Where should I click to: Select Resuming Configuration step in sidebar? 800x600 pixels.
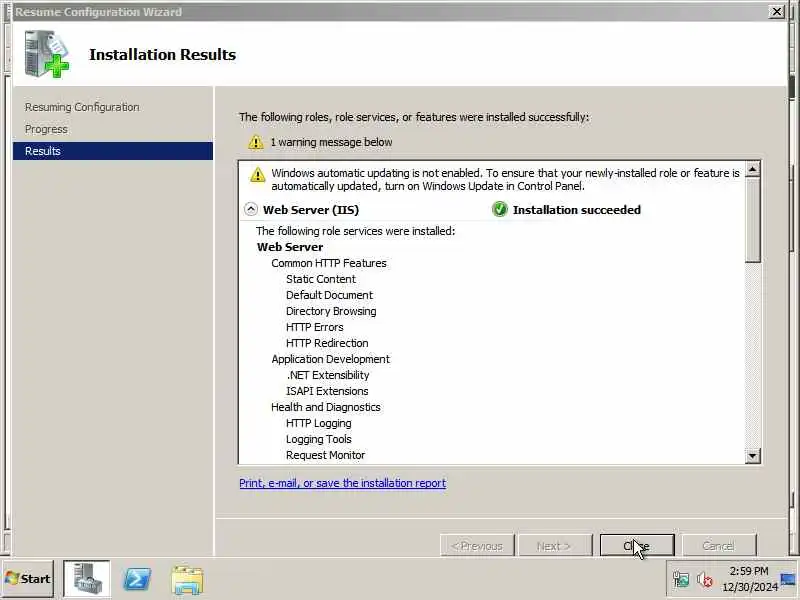(x=82, y=107)
